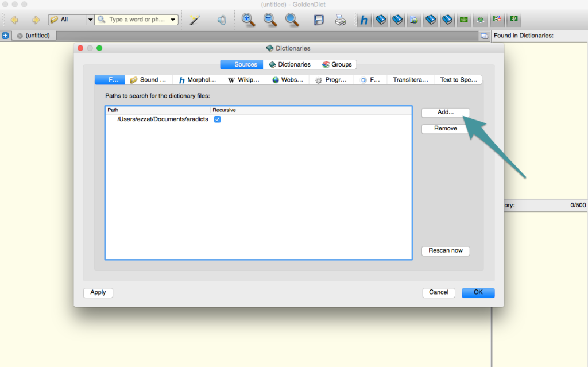Open the Programs sub-tab
588x367 pixels.
click(331, 80)
